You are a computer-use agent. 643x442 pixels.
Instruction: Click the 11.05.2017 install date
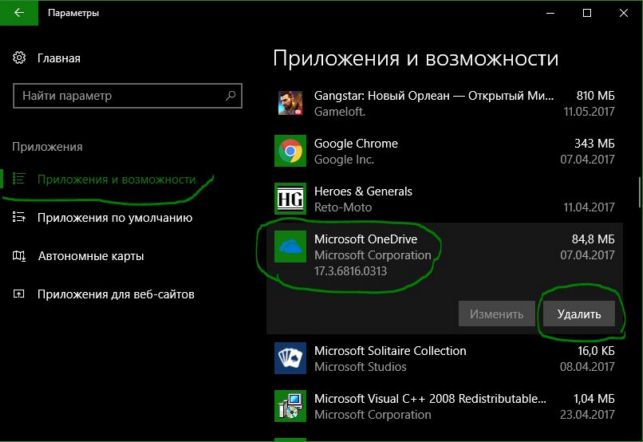(x=589, y=112)
